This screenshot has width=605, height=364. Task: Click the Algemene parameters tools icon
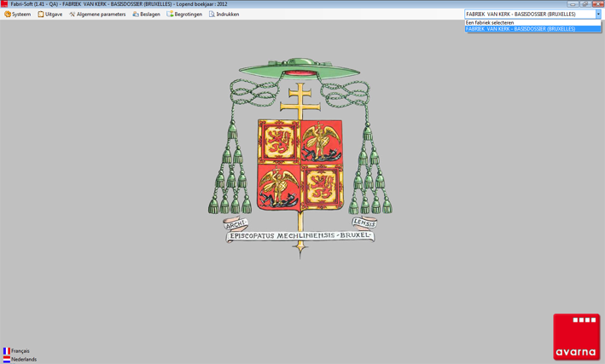(73, 14)
